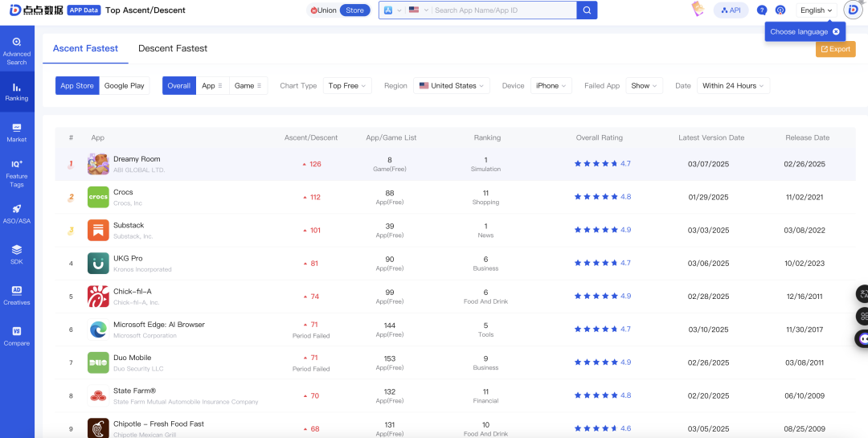Click the chat bot widget on right edge
Screen dimensions: 868x438
[862, 338]
